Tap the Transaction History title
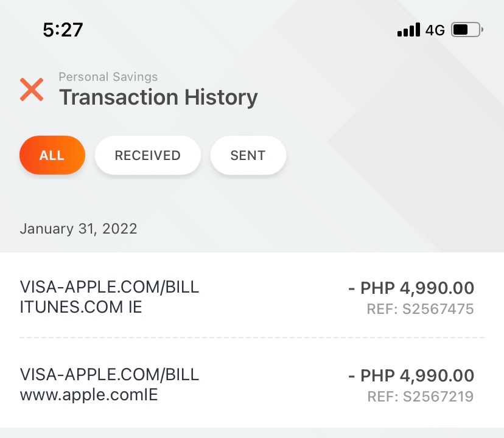The image size is (504, 438). pos(158,97)
